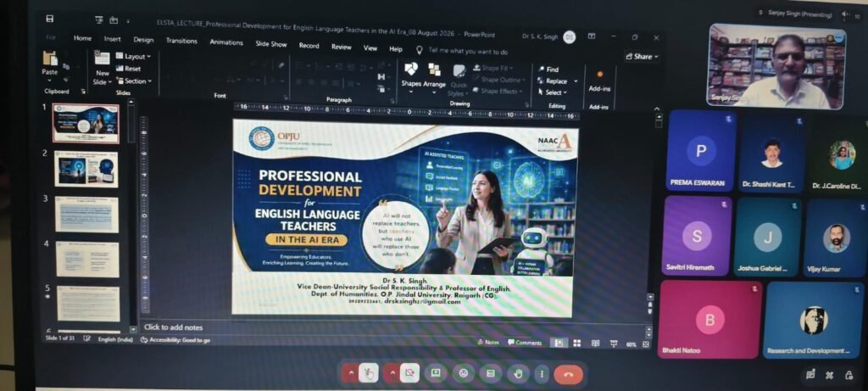Click the red leave call button
The image size is (868, 391).
pyautogui.click(x=568, y=375)
